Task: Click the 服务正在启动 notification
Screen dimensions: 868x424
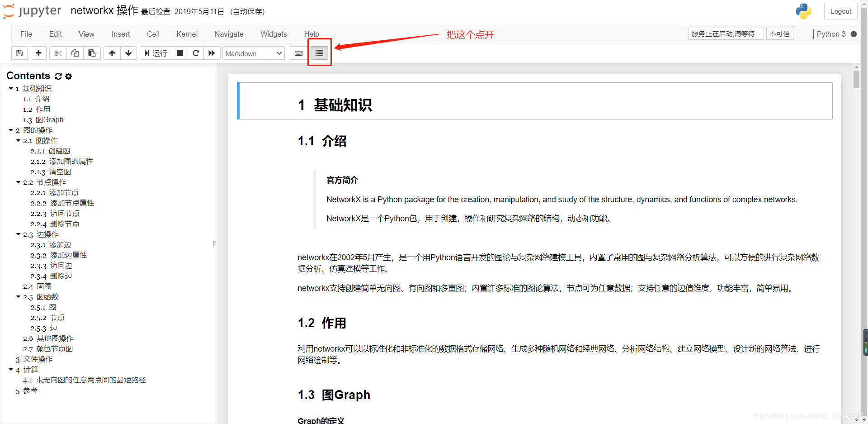Action: [x=726, y=34]
